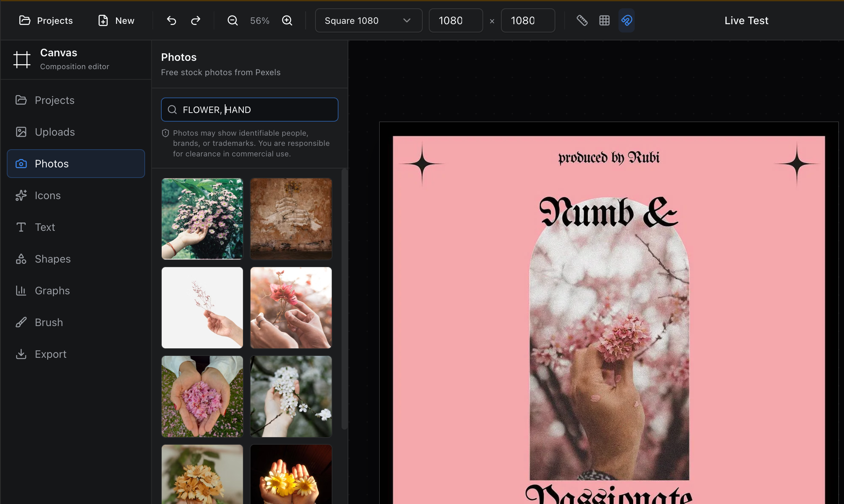Click the 'Free stock photos from Pexels' subtitle
This screenshot has height=504, width=844.
pos(221,72)
